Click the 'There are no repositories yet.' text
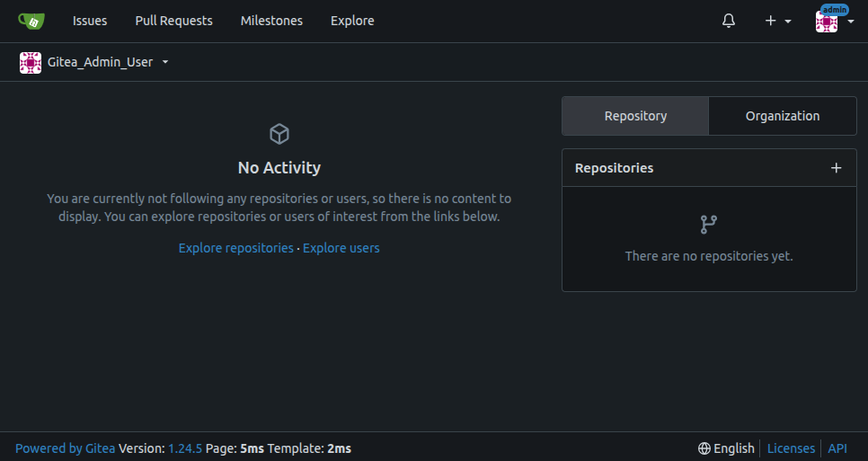 (x=709, y=256)
